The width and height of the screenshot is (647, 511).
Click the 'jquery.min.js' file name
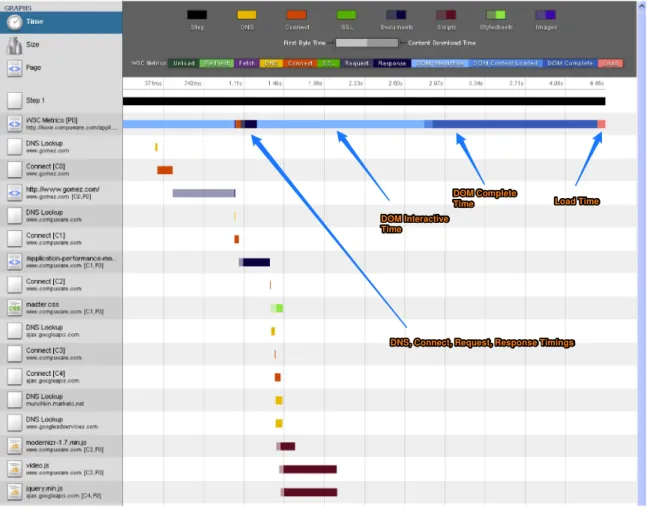(x=44, y=489)
